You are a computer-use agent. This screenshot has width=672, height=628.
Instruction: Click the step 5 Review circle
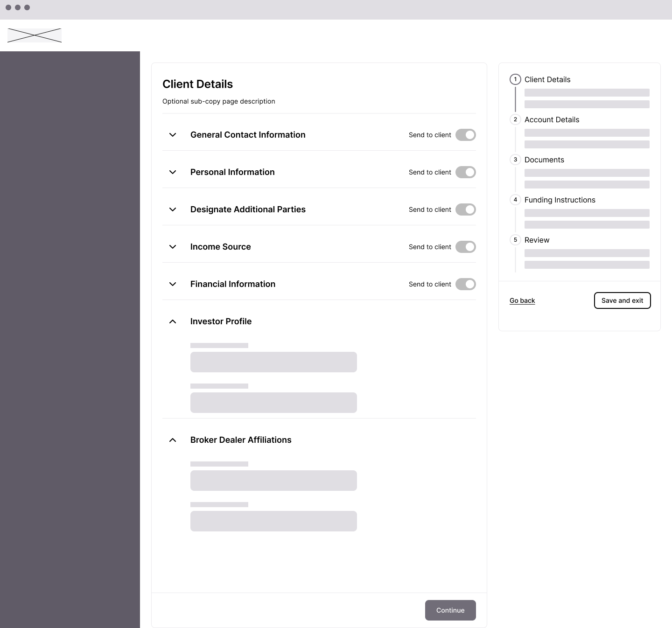click(515, 240)
